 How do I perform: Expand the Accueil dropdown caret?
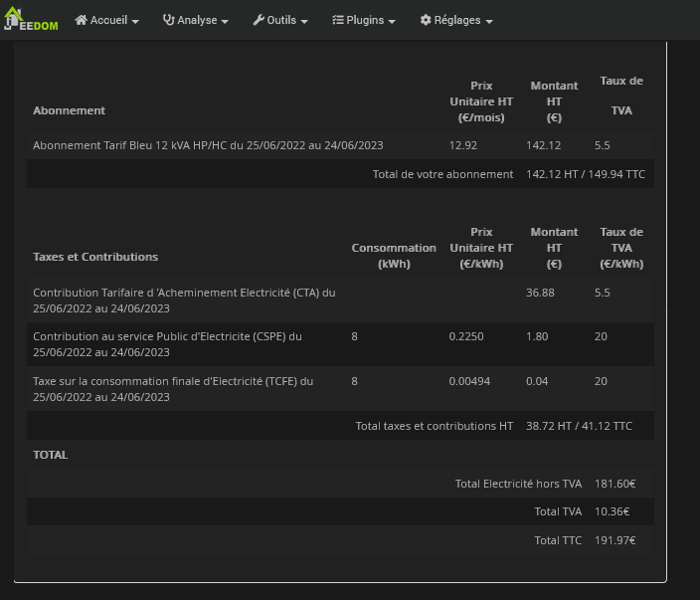135,21
